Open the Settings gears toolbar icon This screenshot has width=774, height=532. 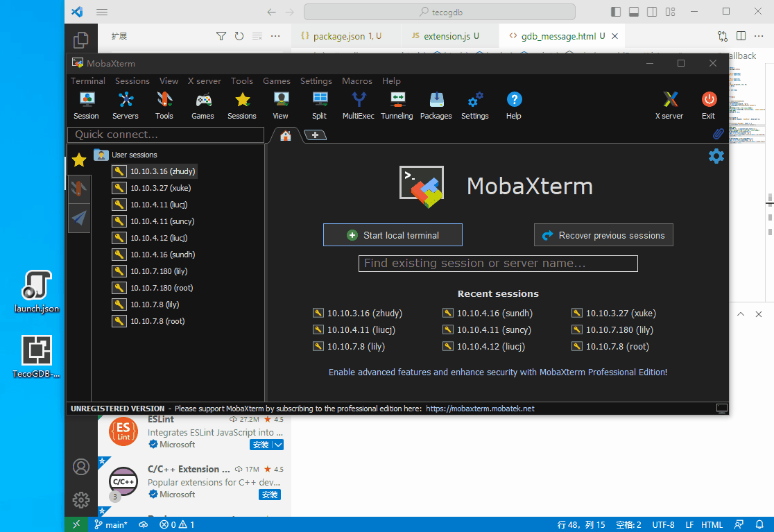click(x=475, y=105)
